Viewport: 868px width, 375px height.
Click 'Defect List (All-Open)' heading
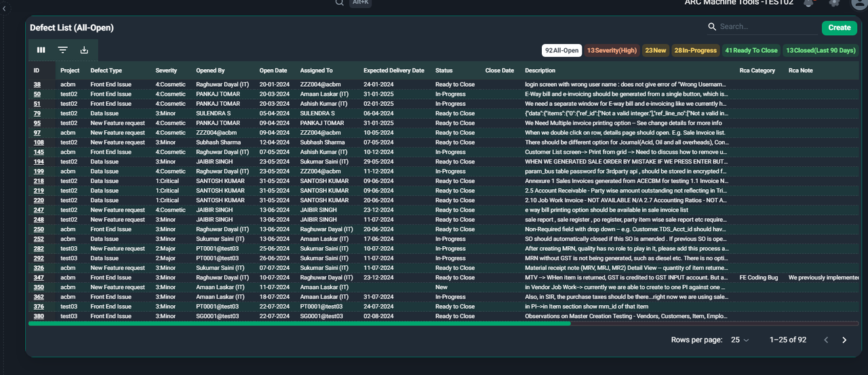(72, 28)
